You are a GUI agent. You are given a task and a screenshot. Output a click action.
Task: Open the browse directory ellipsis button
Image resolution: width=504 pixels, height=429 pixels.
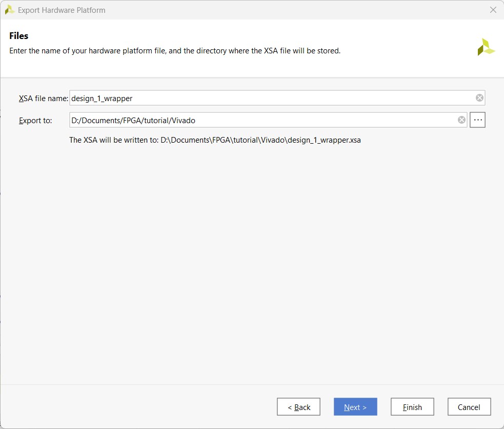coord(477,120)
